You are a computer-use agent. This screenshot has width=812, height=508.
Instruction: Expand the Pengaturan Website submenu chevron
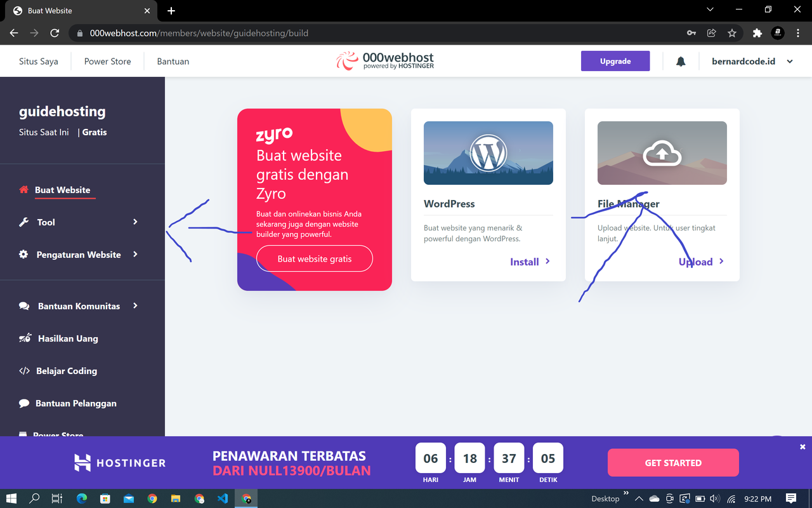tap(135, 254)
